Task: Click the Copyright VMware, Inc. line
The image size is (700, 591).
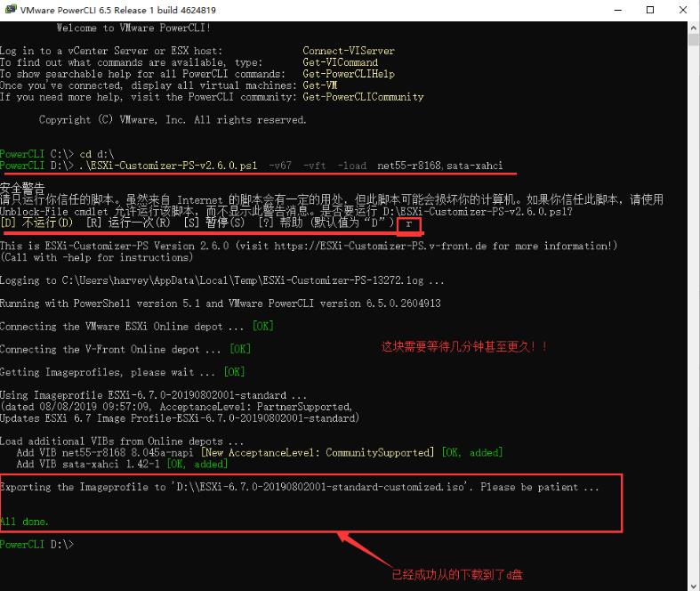Action: point(173,120)
